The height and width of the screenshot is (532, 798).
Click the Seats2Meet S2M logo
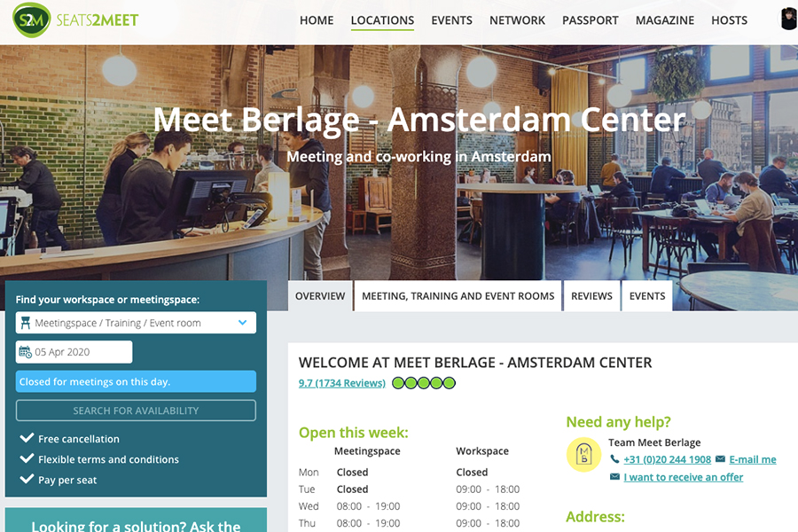[x=75, y=20]
